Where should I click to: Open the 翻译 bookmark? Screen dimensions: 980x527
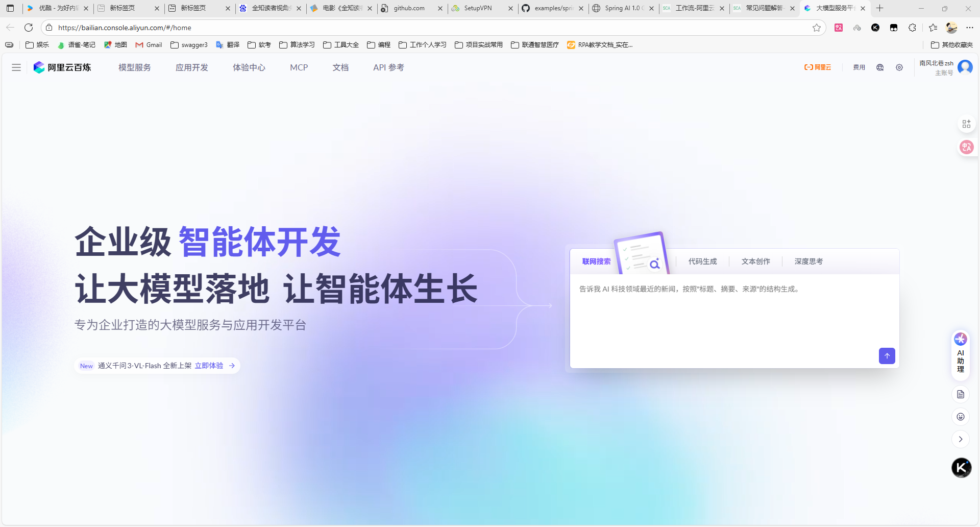click(x=228, y=45)
